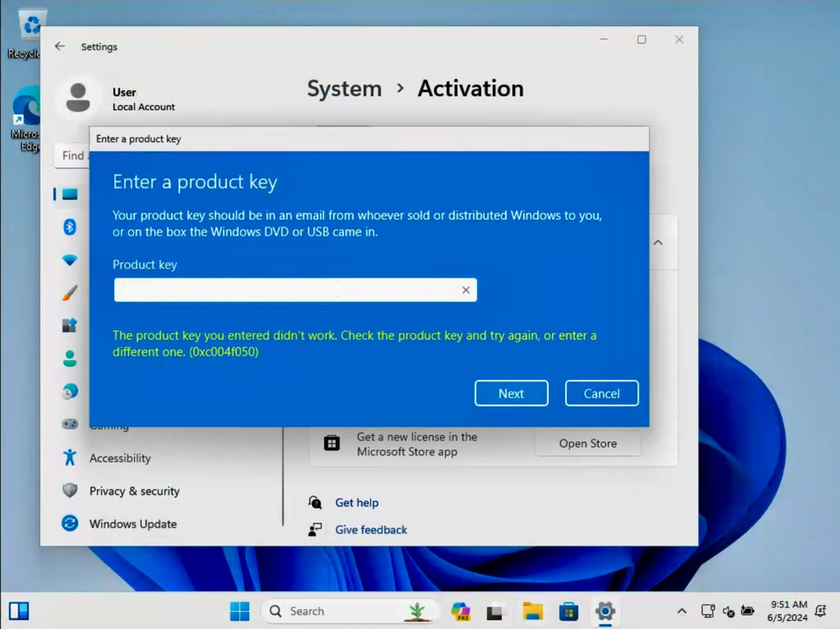Screen dimensions: 840x629
Task: Launch File Explorer from the taskbar
Action: pyautogui.click(x=532, y=611)
